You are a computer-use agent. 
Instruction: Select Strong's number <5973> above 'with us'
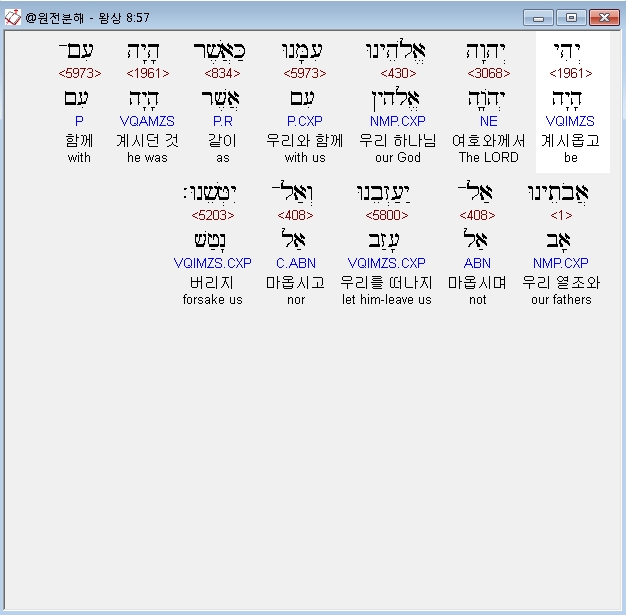tap(305, 73)
